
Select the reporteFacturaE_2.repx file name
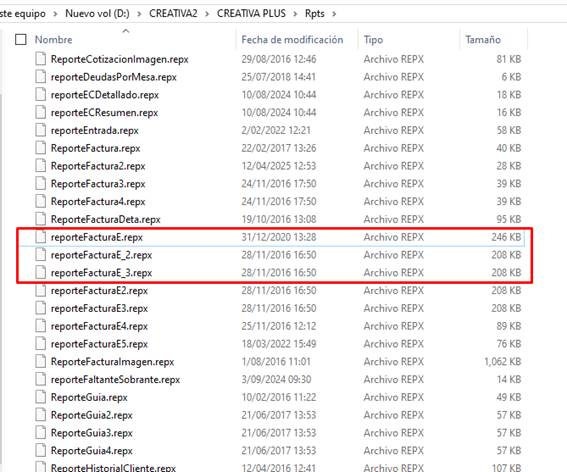click(101, 255)
